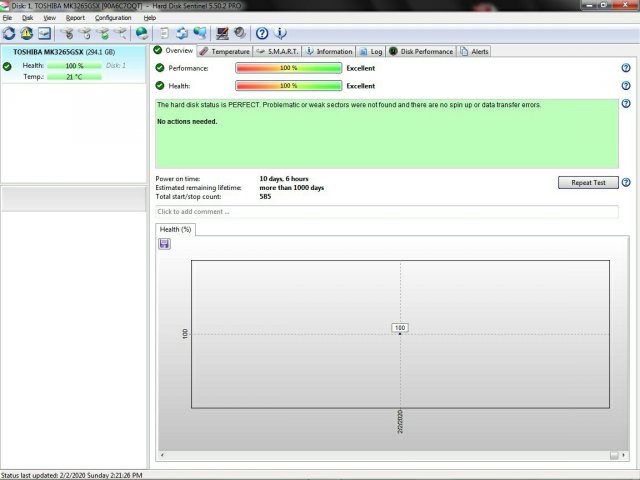The image size is (640, 480).
Task: Click the help icon beside the Performance bar
Action: click(x=626, y=68)
